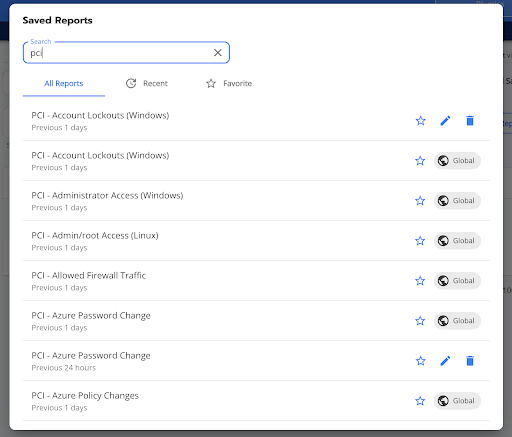Star the Allowed Firewall Traffic report
The image size is (512, 437).
[420, 281]
